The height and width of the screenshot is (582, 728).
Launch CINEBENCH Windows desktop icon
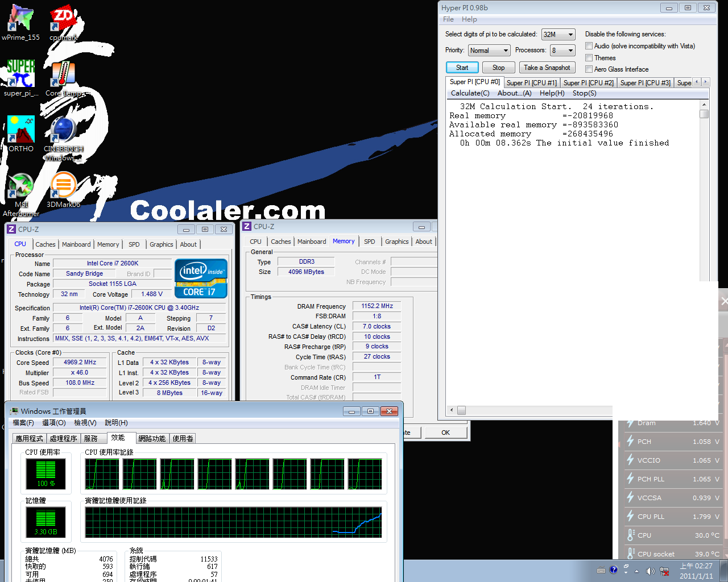63,139
